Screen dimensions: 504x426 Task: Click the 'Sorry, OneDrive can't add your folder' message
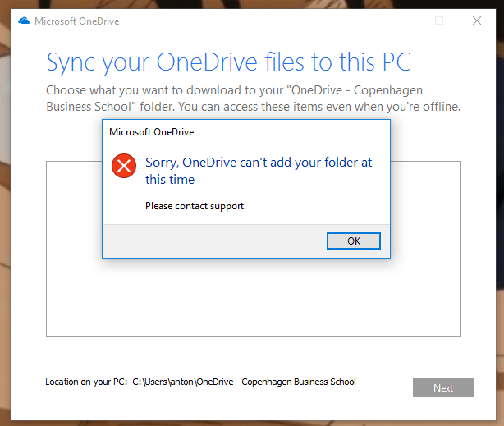pos(259,171)
